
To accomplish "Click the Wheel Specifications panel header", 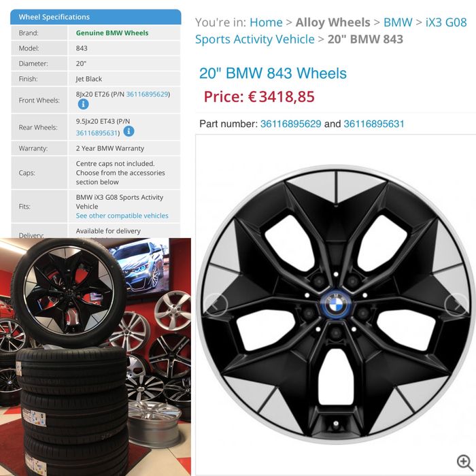I will pos(96,17).
